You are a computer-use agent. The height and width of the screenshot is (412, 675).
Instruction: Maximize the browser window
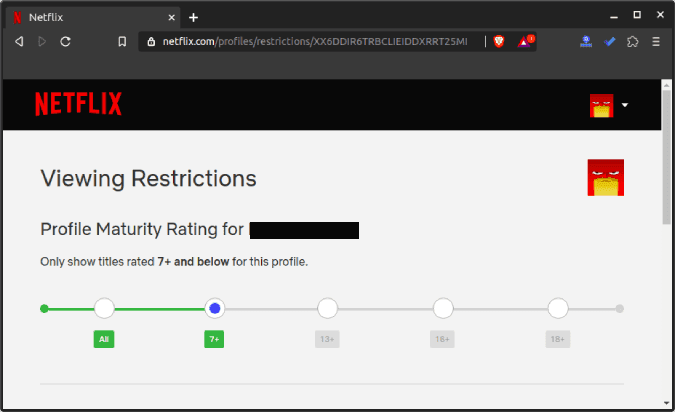pyautogui.click(x=637, y=15)
